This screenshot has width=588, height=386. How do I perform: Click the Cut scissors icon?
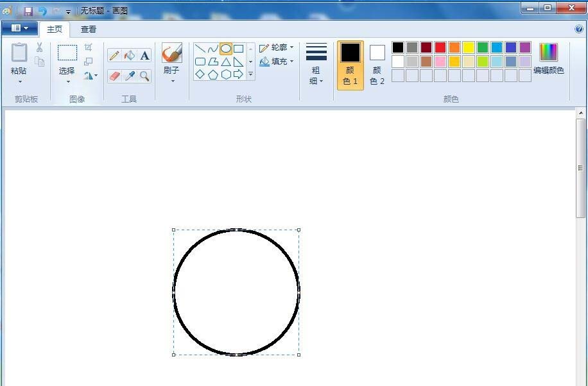pyautogui.click(x=39, y=47)
